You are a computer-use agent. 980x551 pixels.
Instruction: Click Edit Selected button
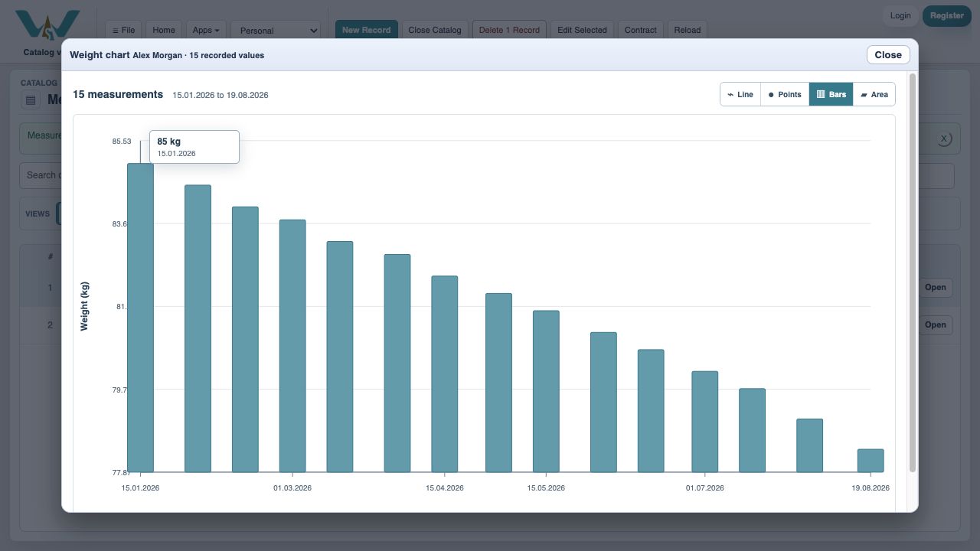pyautogui.click(x=582, y=30)
